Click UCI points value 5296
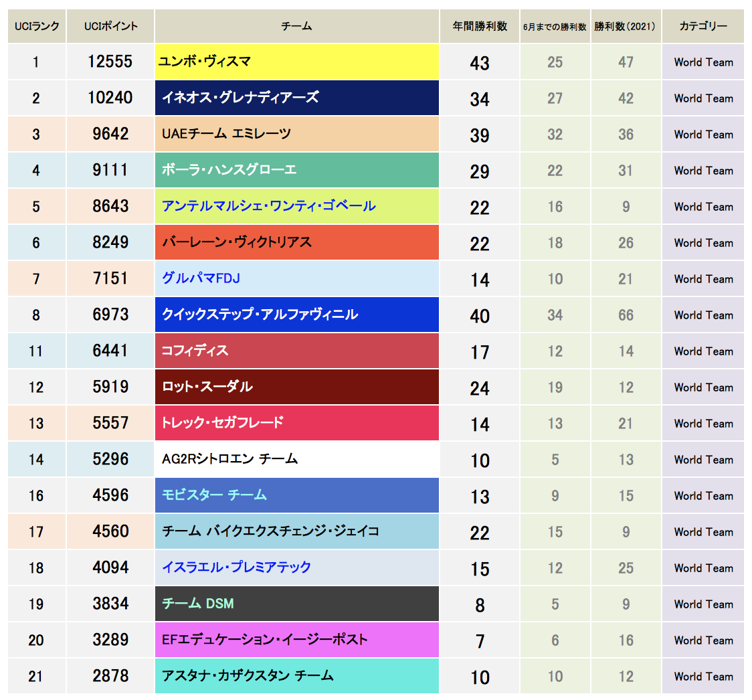This screenshot has width=752, height=700. [x=111, y=459]
